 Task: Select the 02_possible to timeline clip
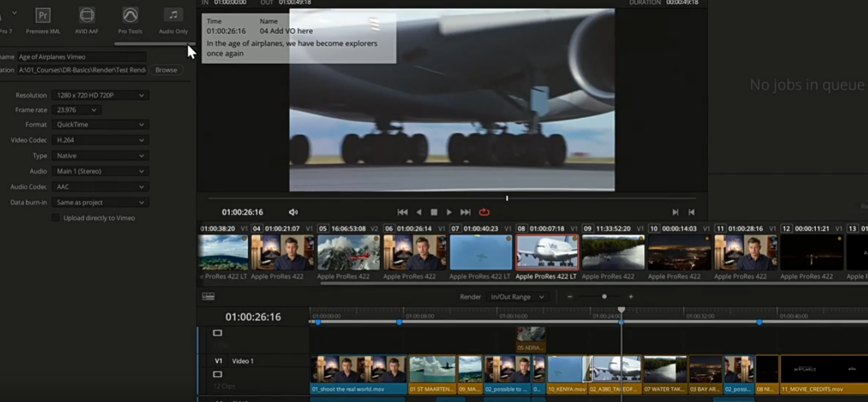(508, 375)
